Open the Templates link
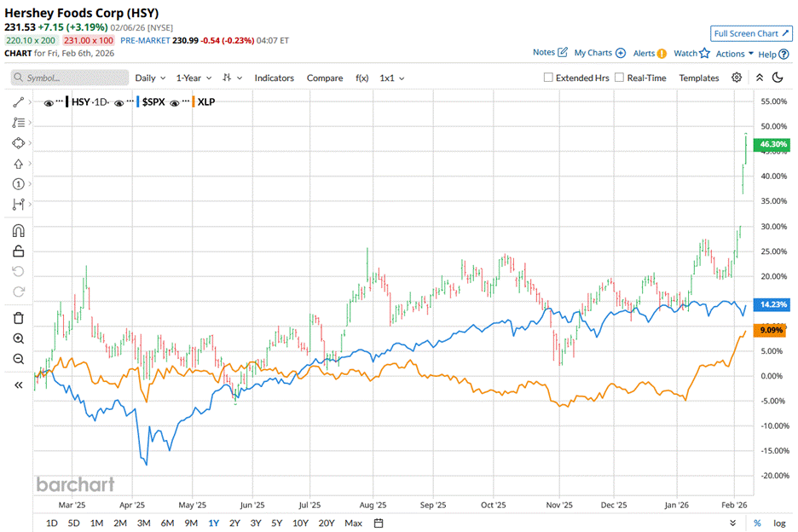 [698, 78]
